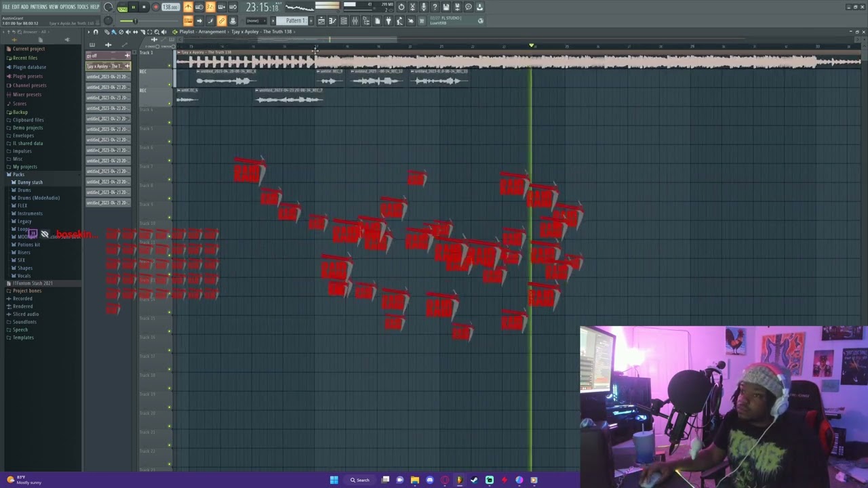Select the Draw pencil tool in Playlist
868x488 pixels.
(106, 32)
